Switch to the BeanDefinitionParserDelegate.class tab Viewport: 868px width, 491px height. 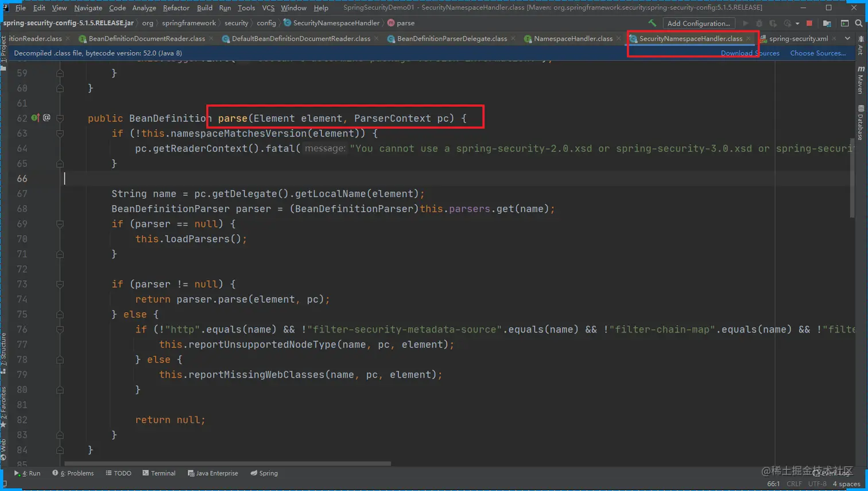point(452,38)
